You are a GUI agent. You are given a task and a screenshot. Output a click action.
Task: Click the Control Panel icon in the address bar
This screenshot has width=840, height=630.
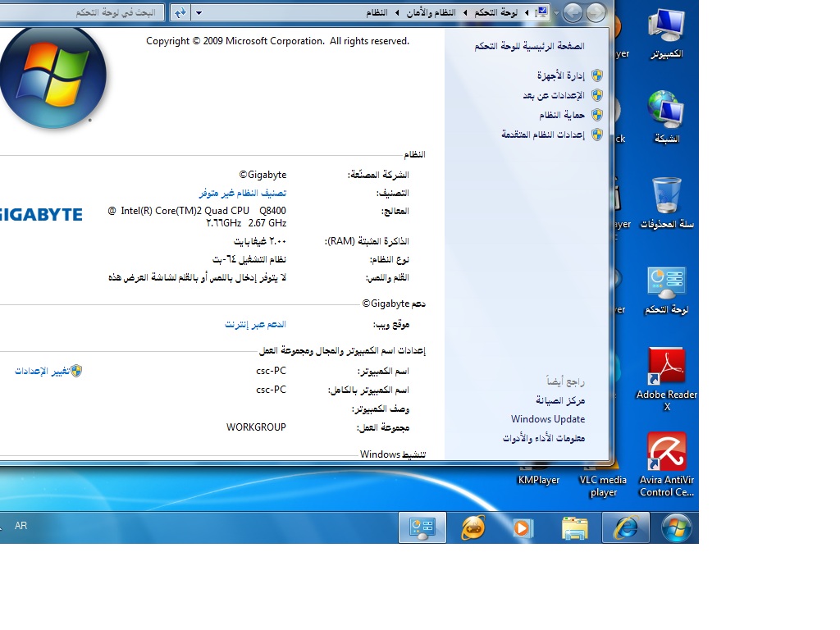541,12
